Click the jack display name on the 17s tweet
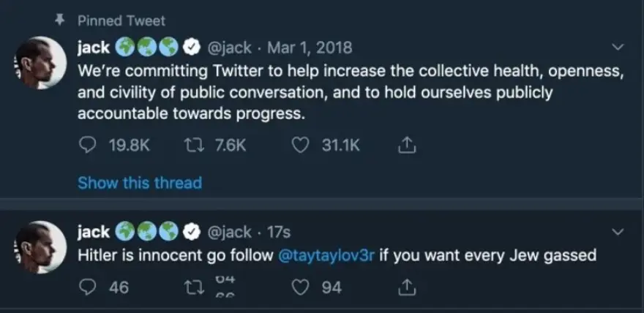The image size is (644, 313). click(x=93, y=233)
